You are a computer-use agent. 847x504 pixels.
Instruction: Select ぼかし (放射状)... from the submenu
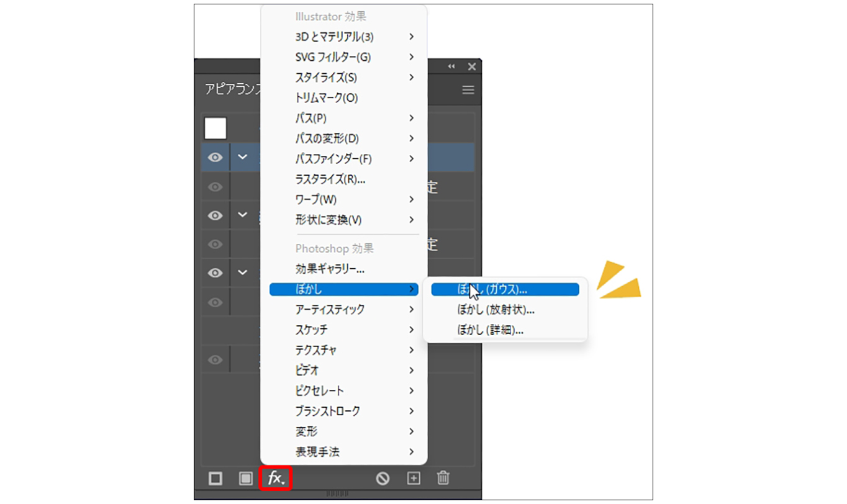click(x=496, y=310)
